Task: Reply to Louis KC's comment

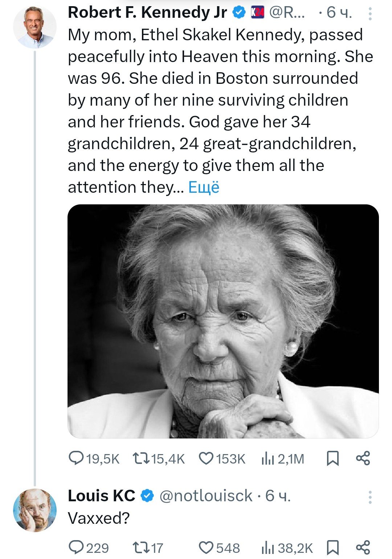Action: pyautogui.click(x=76, y=547)
